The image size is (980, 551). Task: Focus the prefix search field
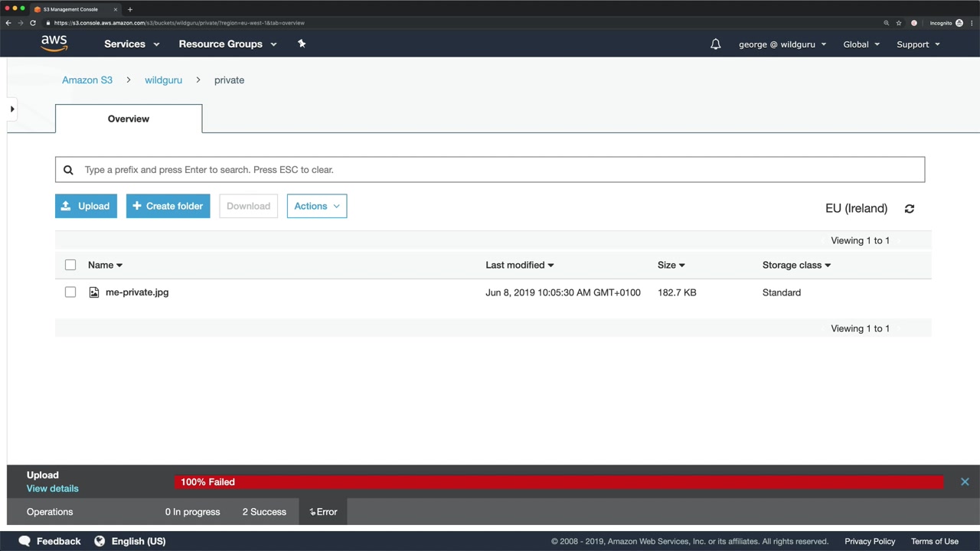point(490,170)
